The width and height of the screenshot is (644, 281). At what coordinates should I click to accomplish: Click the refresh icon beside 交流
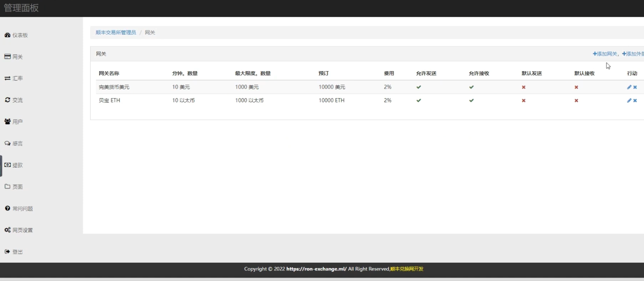8,100
